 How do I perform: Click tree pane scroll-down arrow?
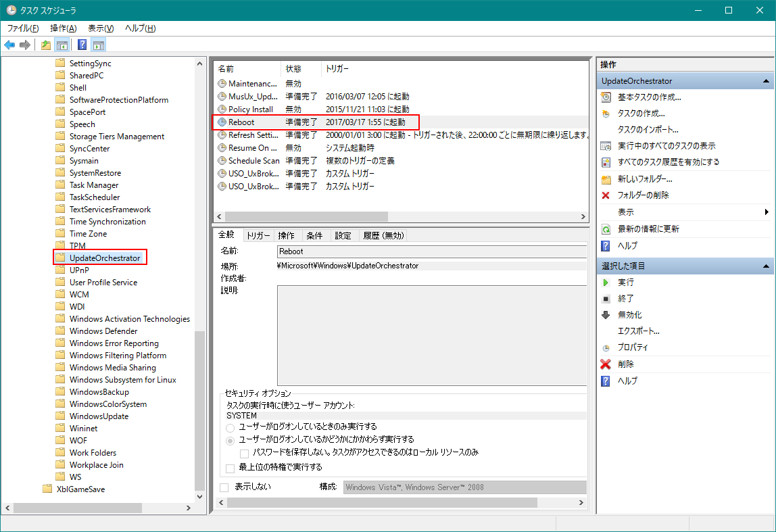click(x=199, y=496)
